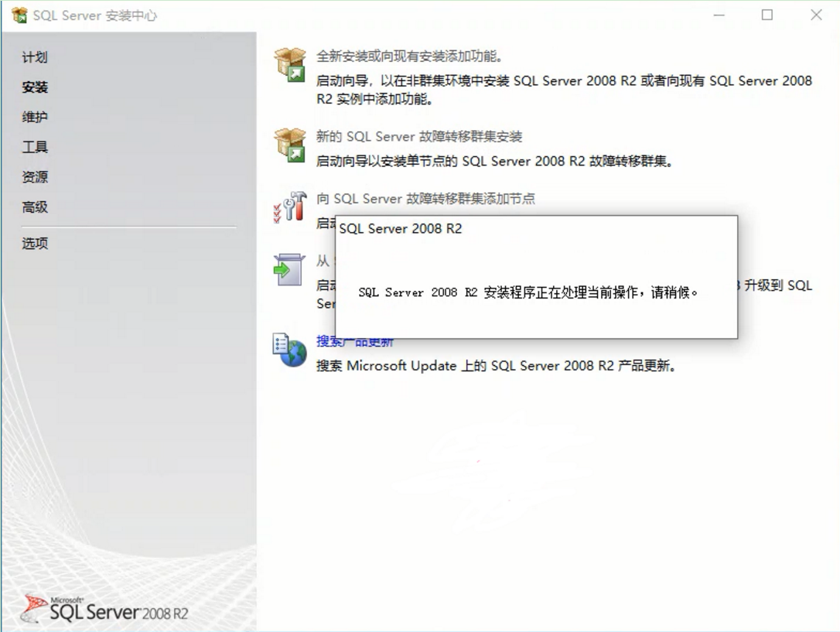Click 向 SQL Server 故障转移群集添加节点 link
This screenshot has width=840, height=632.
click(425, 199)
